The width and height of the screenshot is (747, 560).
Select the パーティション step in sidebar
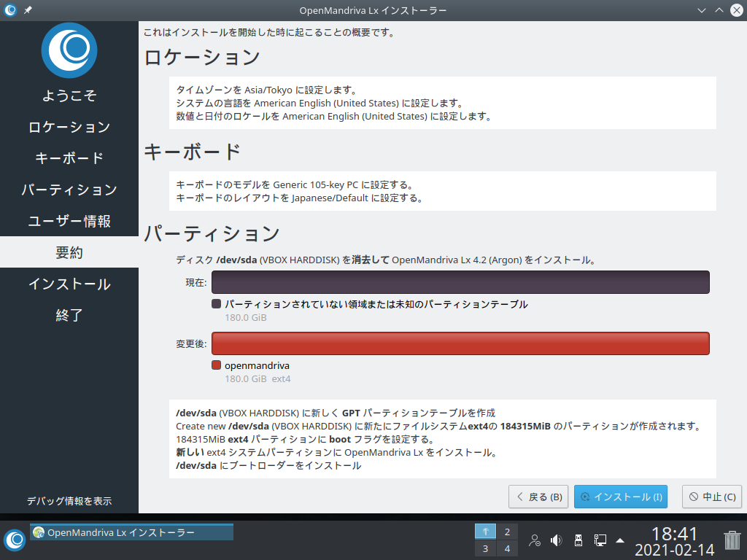point(69,190)
